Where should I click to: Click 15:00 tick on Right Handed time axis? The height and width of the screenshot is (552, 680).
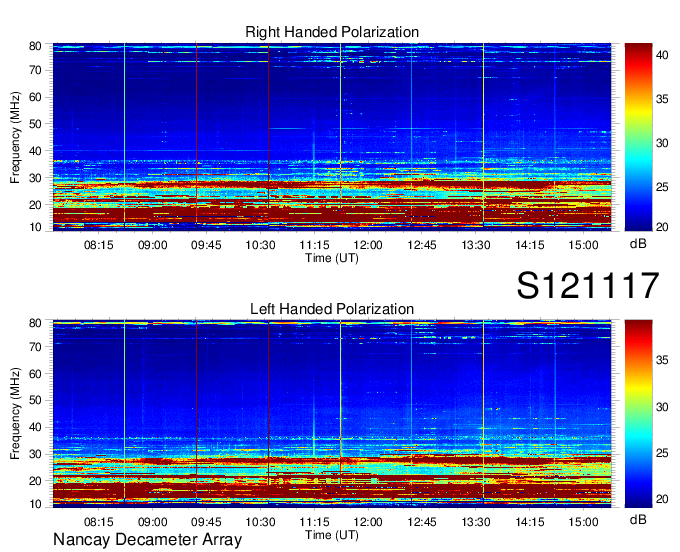coord(583,245)
